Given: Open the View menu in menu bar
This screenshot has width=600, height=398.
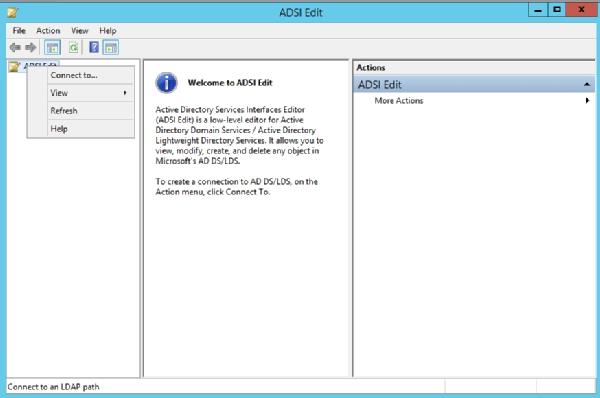Looking at the screenshot, I should pos(80,31).
